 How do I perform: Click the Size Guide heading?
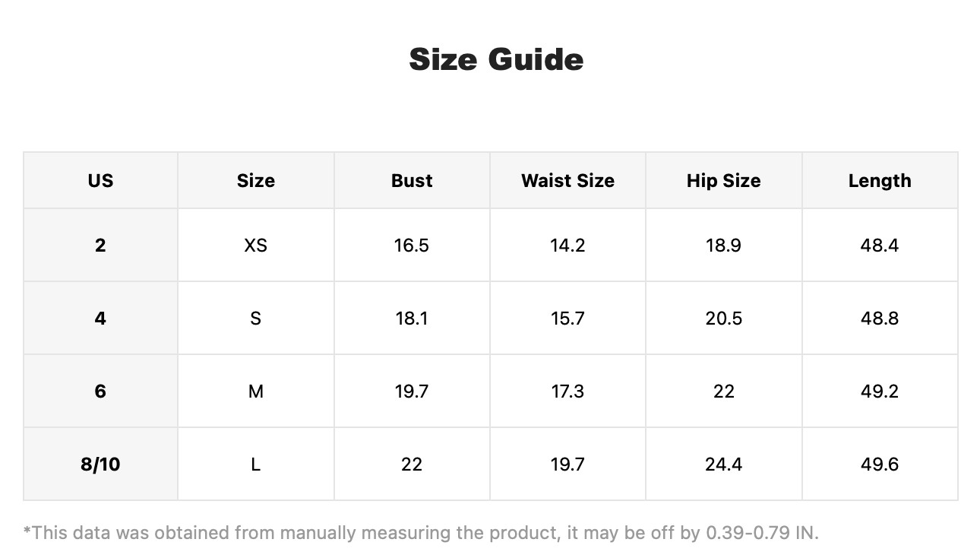point(496,59)
